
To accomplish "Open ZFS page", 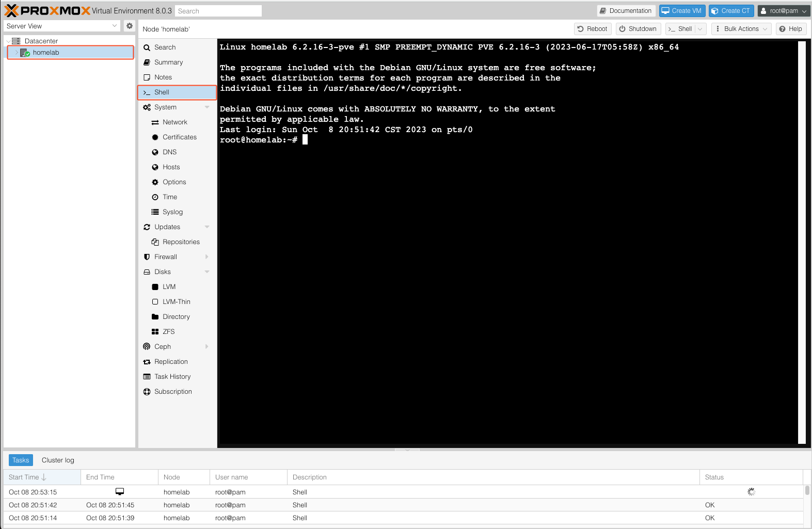I will pos(177,331).
